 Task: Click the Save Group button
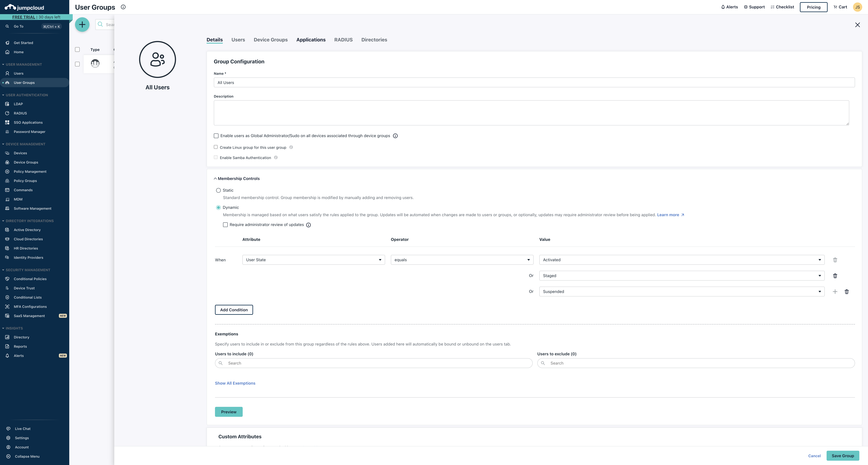tap(843, 456)
